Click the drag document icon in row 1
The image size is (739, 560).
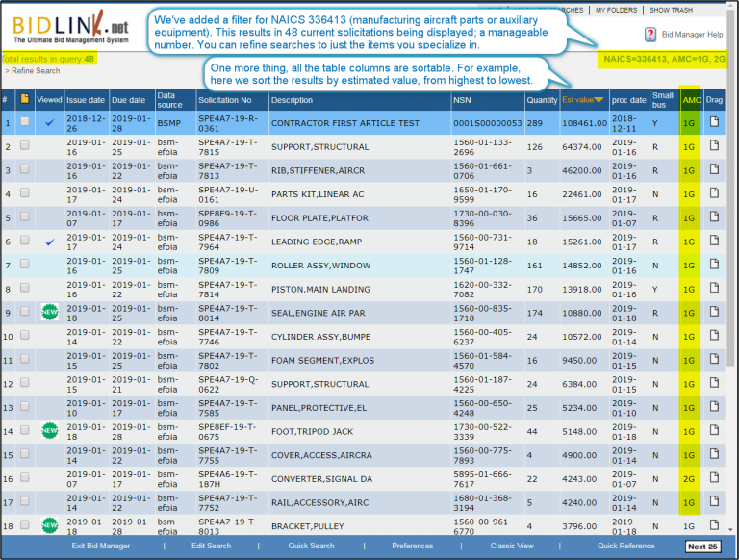[714, 122]
